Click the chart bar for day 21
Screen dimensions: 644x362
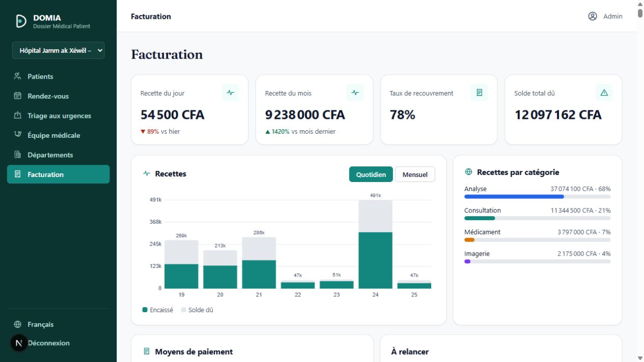coord(259,263)
